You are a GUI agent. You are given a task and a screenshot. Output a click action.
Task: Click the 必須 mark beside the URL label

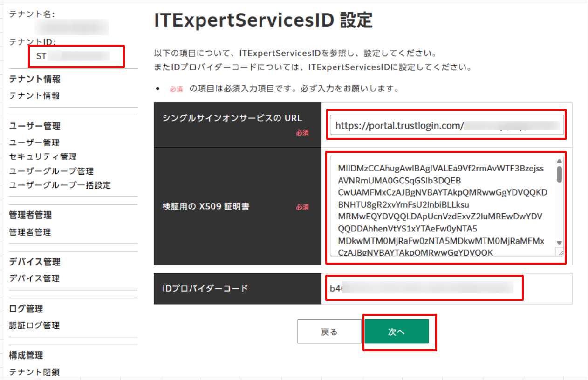(x=302, y=133)
